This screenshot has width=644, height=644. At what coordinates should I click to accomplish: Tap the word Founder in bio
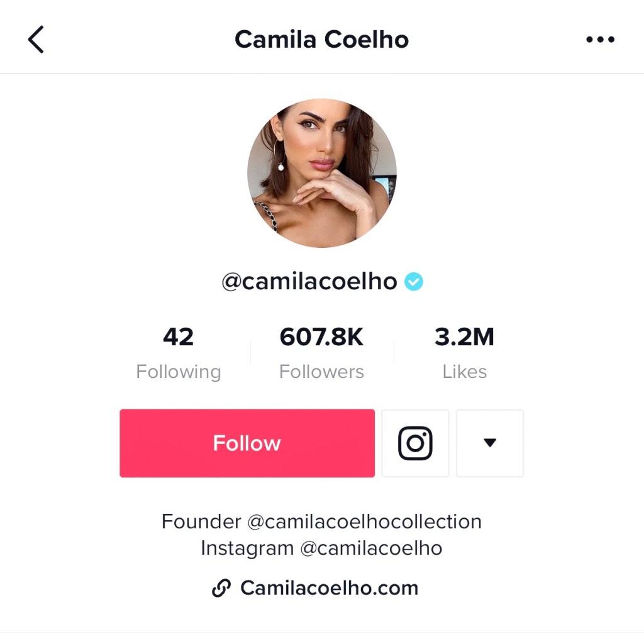201,521
